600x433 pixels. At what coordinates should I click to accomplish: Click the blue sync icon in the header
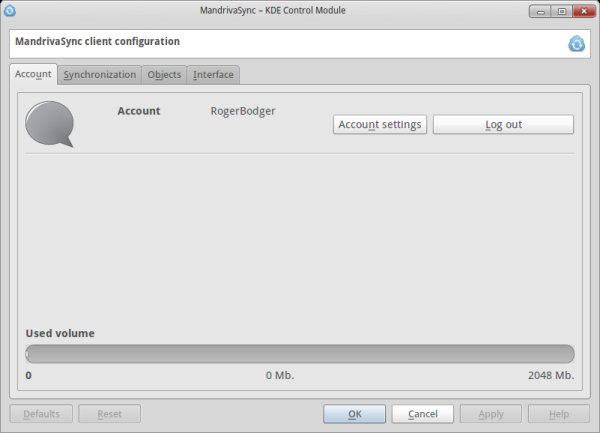(576, 44)
